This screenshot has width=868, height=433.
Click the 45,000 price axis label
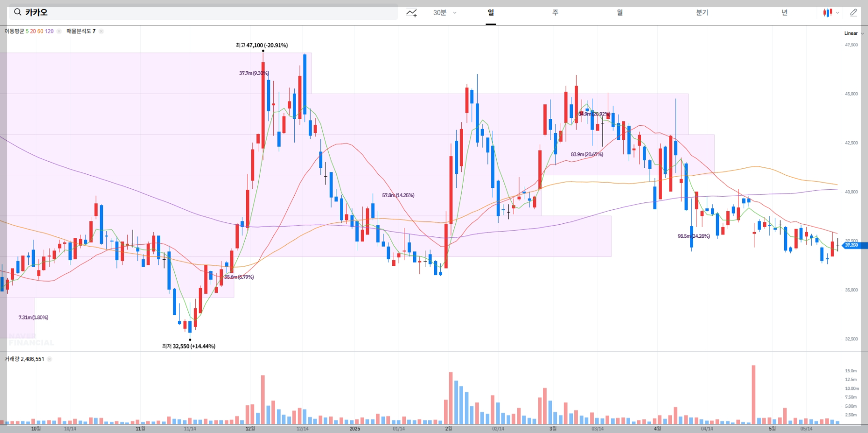coord(851,94)
